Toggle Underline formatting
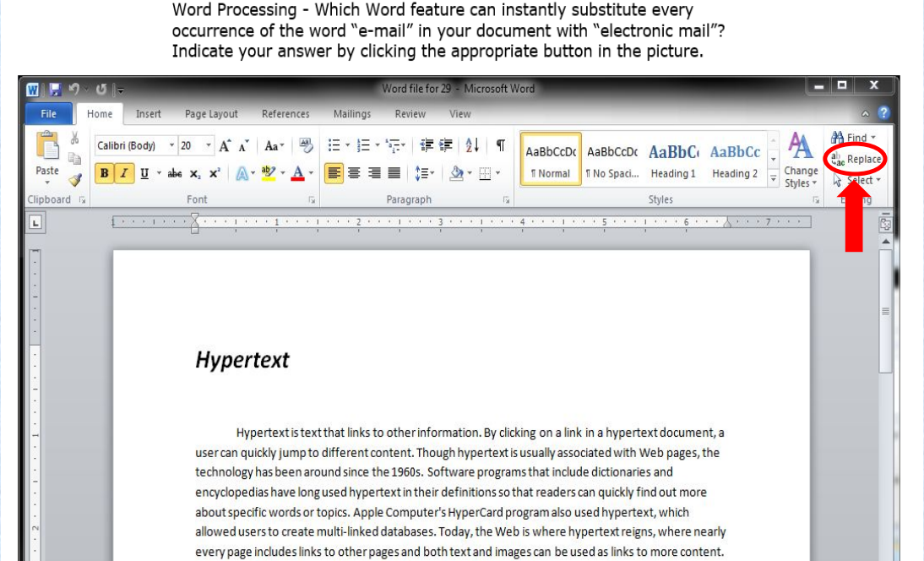924x561 pixels. click(144, 173)
